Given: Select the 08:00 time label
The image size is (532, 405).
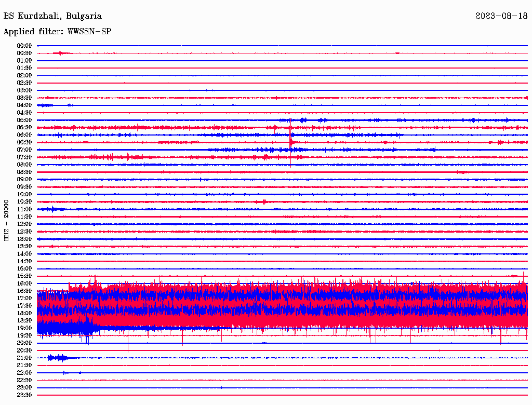Looking at the screenshot, I should pyautogui.click(x=24, y=165).
